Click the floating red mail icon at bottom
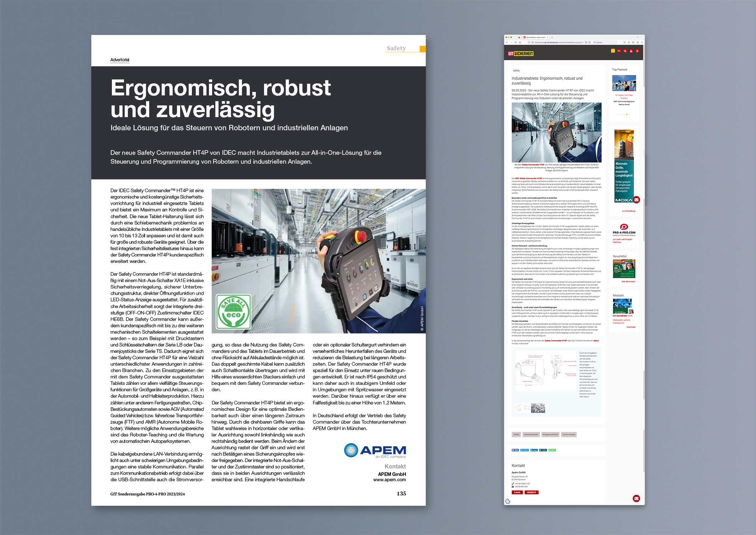Screen dimensions: 756x535 point(636,498)
